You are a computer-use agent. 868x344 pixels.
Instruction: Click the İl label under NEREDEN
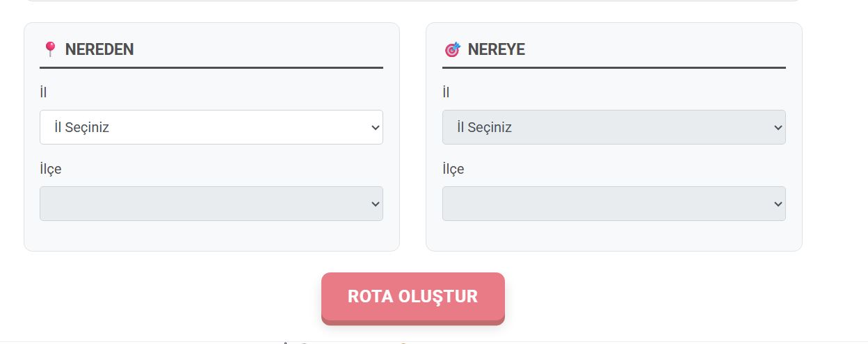point(43,92)
